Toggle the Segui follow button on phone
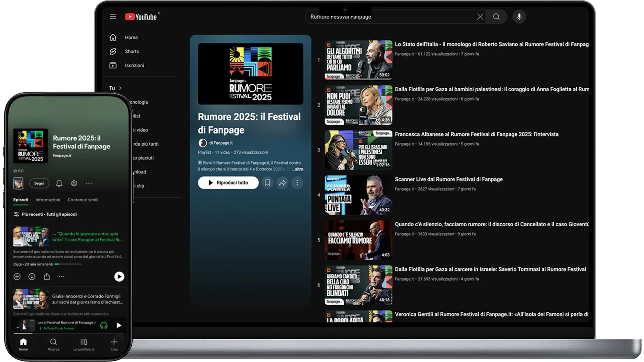 [x=39, y=183]
